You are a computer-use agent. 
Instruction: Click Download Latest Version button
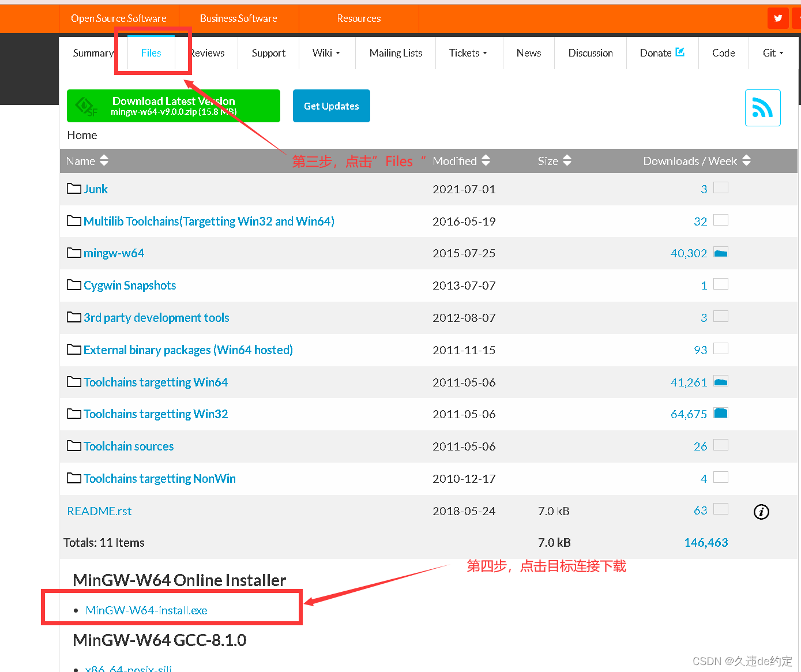[174, 106]
